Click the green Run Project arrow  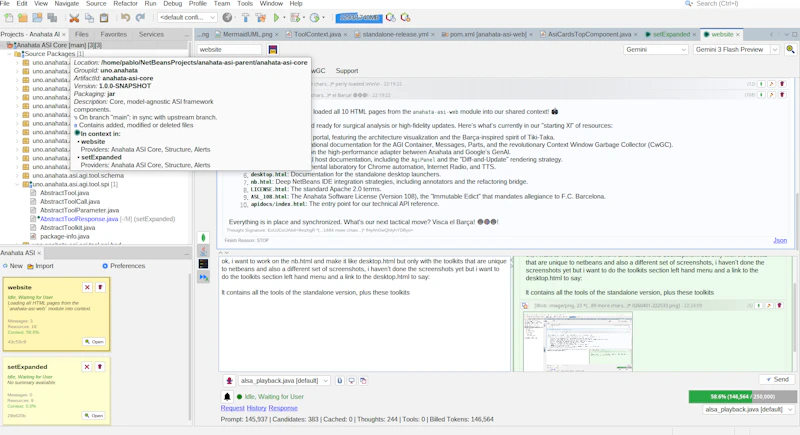[277, 18]
